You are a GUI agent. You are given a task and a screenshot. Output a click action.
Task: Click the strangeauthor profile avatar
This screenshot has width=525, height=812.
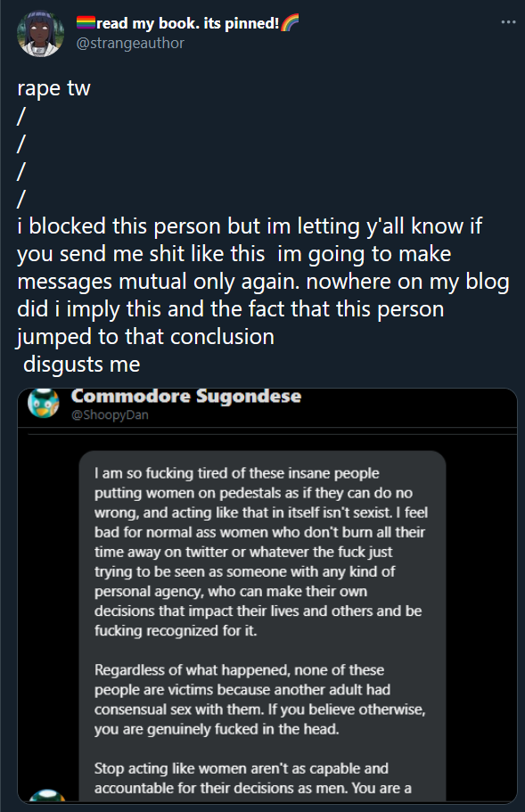(x=40, y=34)
